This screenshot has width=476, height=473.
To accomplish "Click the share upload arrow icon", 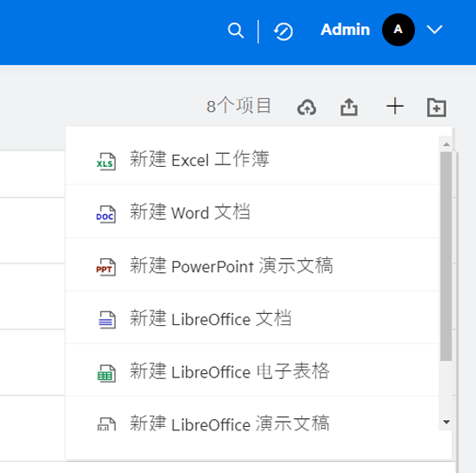I will click(348, 107).
